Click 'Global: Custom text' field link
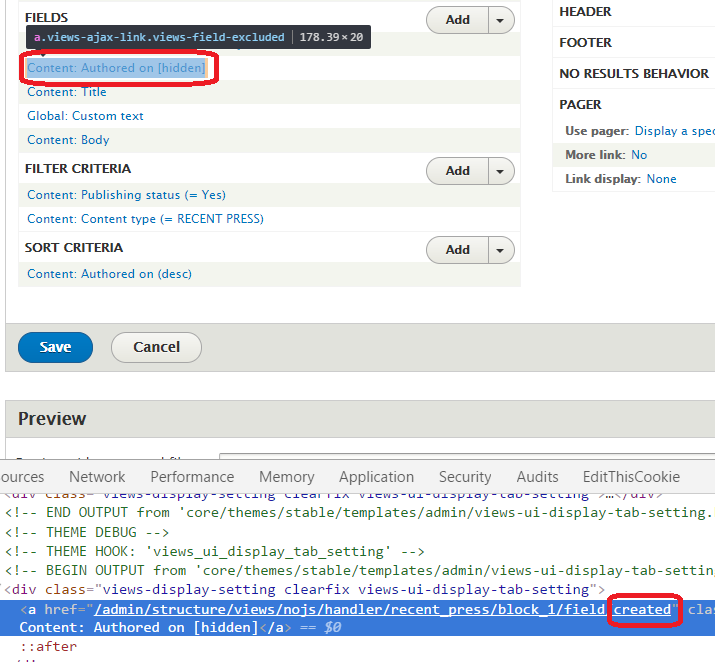 [85, 116]
